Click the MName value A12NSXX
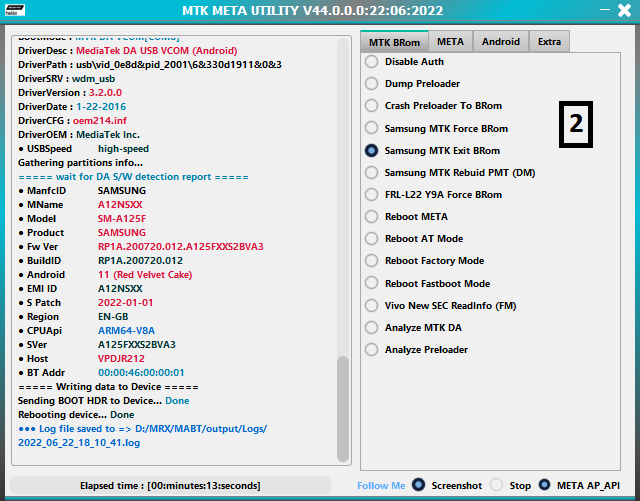Viewport: 640px width, 501px height. [x=120, y=205]
